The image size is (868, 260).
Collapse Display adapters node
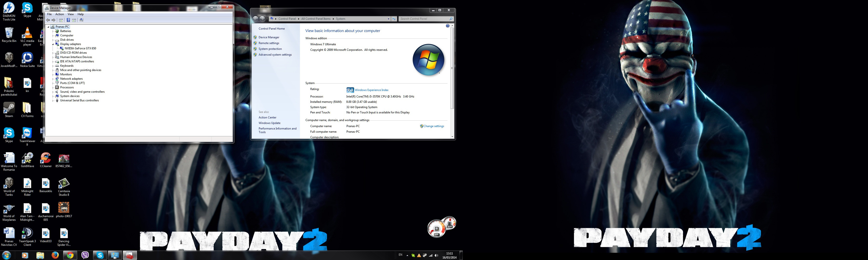coord(53,44)
